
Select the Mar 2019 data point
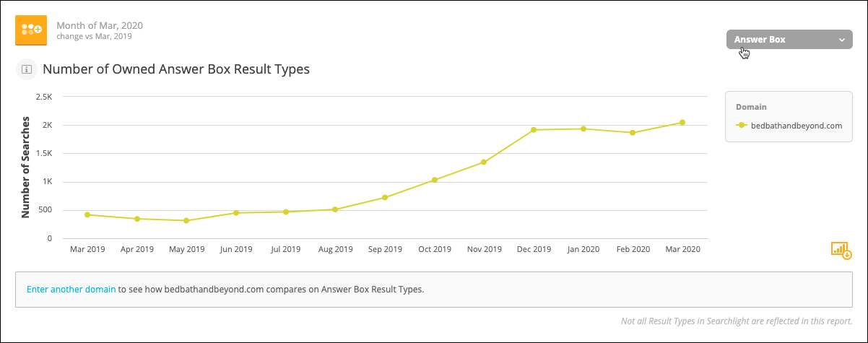coord(87,214)
